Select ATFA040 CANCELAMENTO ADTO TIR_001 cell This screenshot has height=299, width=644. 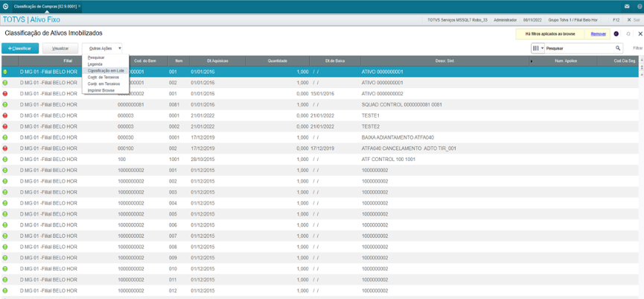[x=409, y=148]
